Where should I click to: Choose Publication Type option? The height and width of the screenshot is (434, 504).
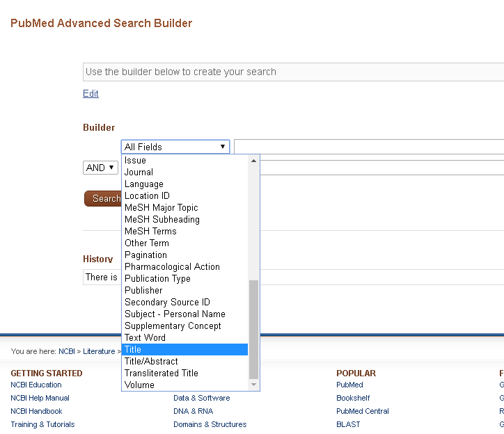point(184,278)
